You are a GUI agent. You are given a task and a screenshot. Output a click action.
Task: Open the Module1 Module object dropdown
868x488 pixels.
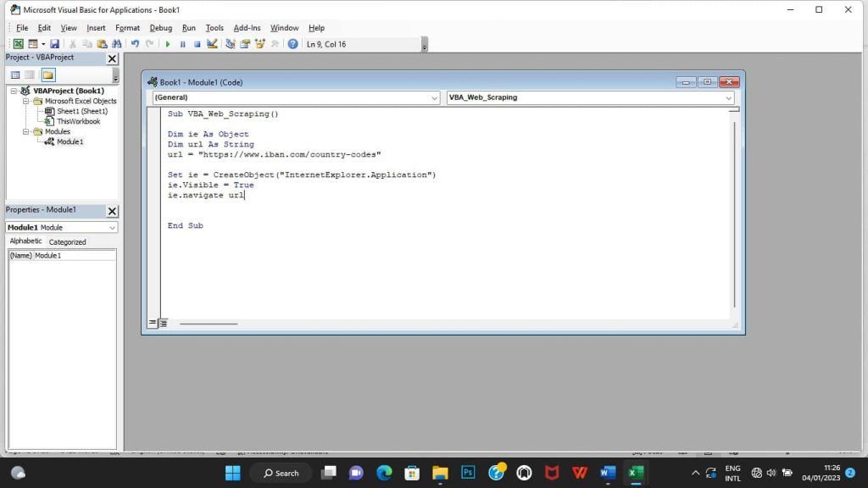coord(112,227)
